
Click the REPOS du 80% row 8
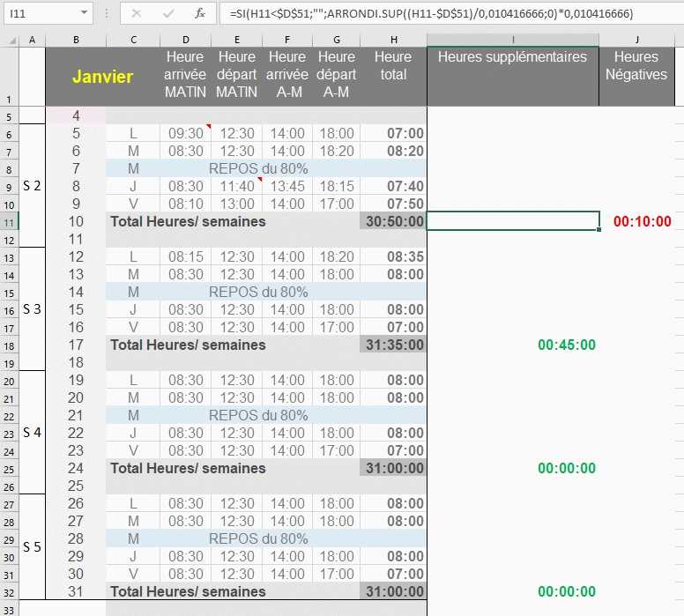coord(258,169)
